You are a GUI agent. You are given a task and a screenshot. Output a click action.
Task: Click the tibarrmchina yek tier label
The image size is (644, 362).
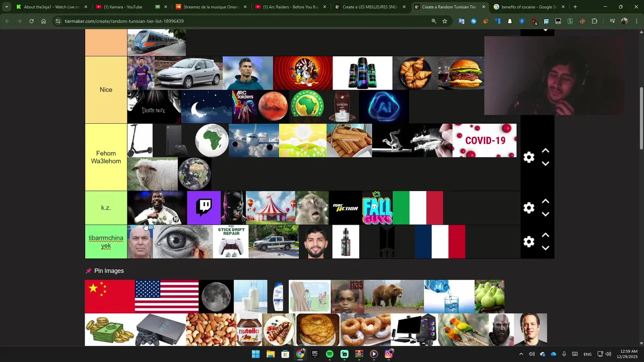tap(106, 242)
